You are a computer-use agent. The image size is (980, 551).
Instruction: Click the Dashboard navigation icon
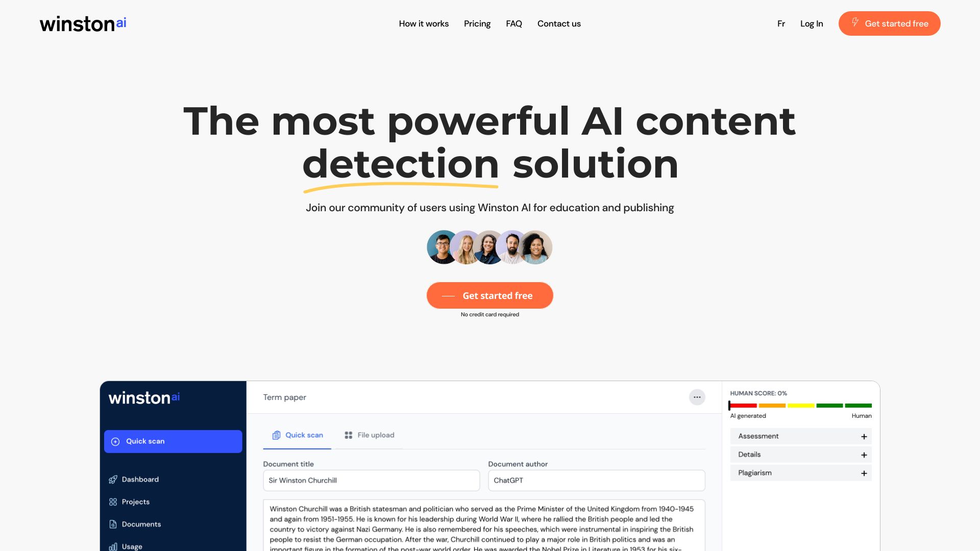(x=112, y=479)
